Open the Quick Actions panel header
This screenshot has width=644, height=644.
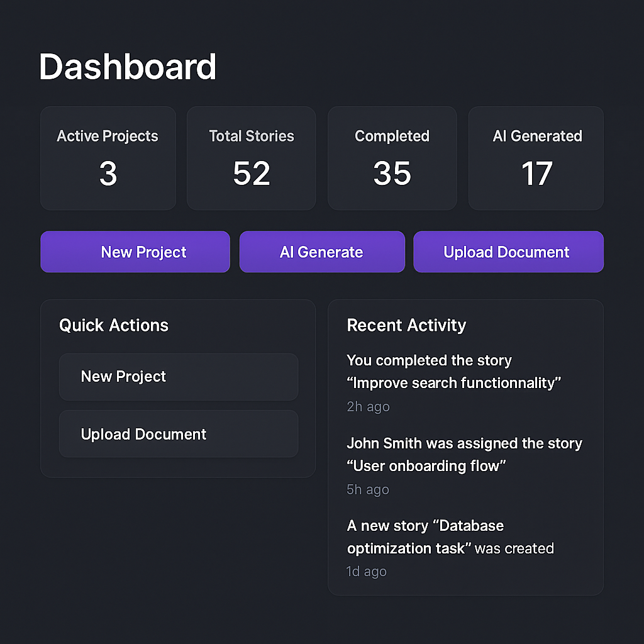pyautogui.click(x=113, y=325)
